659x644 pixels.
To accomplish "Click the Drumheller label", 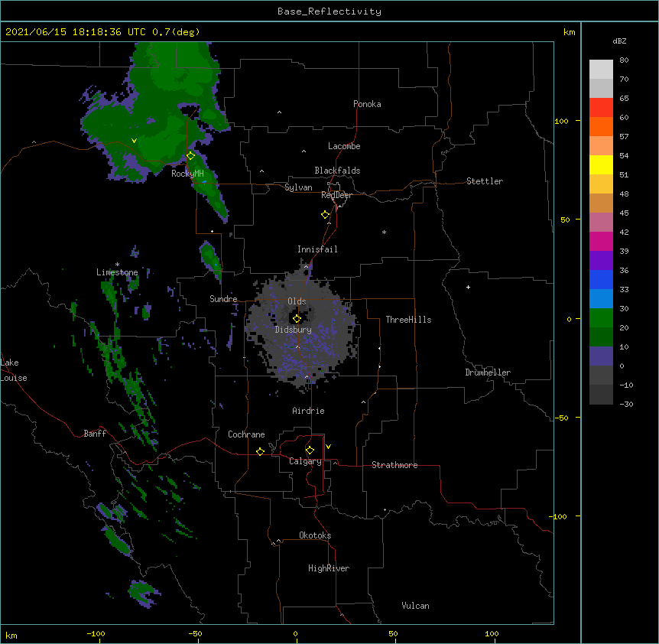I will (488, 372).
